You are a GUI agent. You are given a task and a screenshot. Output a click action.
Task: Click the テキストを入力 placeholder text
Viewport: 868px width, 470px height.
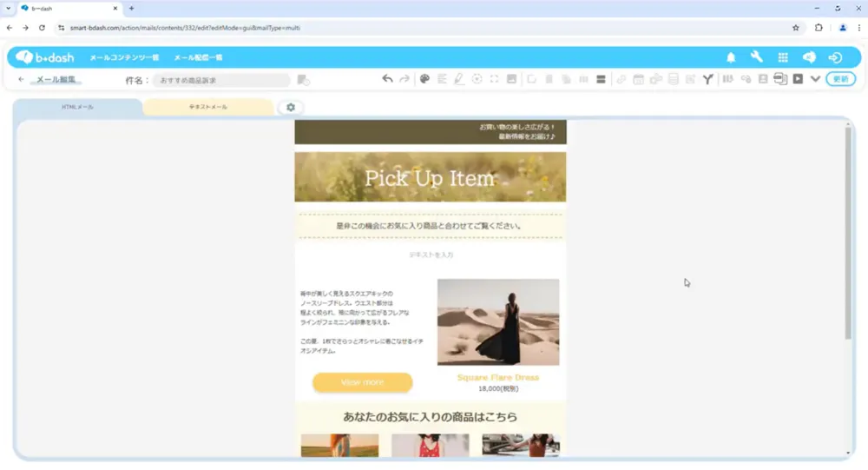431,255
